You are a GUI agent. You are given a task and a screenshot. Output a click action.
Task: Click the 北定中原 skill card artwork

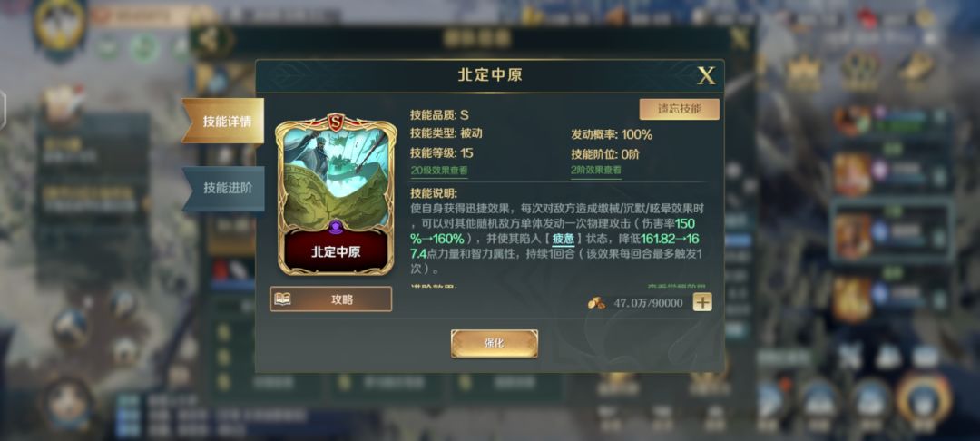(x=336, y=178)
